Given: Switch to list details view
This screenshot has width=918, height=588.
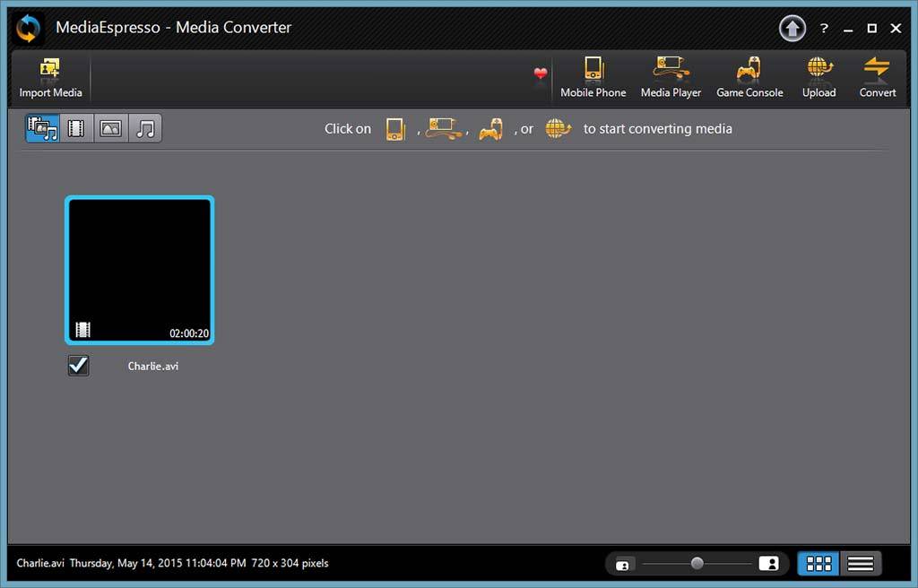Looking at the screenshot, I should click(860, 564).
